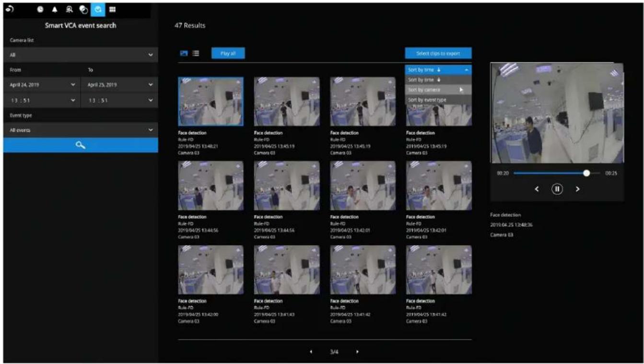
Task: Select thumbnail with timestamp 13:42:00
Action: coord(211,270)
